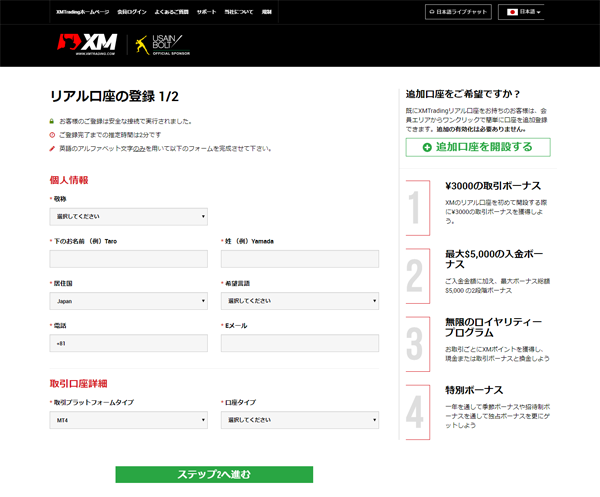Click the plus icon on 追加口座を開設する
This screenshot has width=600, height=497.
coord(426,147)
